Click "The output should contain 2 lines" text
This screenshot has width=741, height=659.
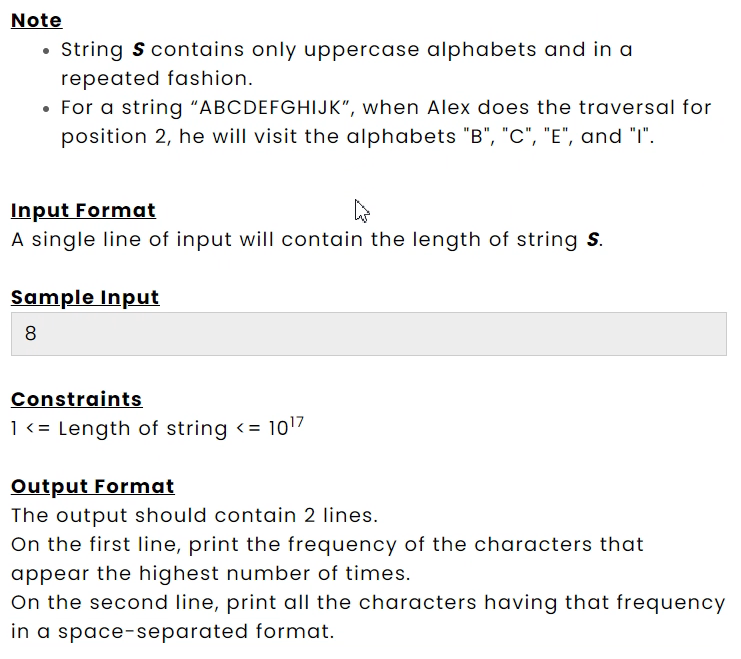tap(195, 515)
